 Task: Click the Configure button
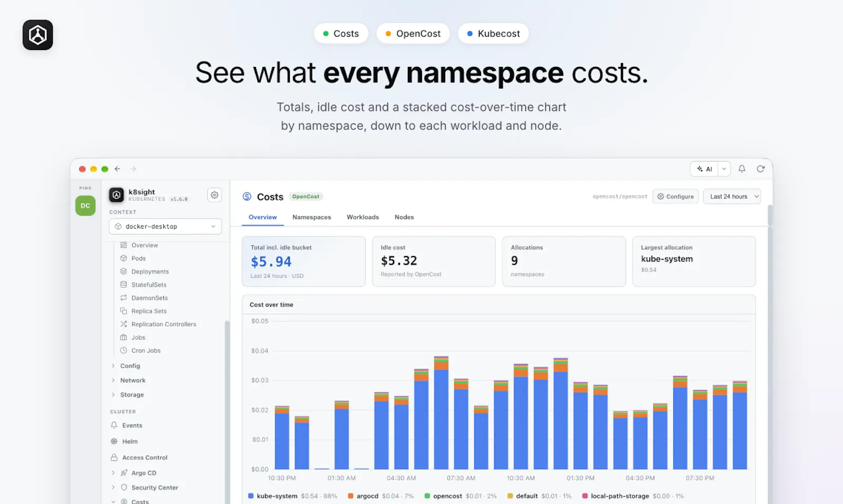(x=675, y=196)
